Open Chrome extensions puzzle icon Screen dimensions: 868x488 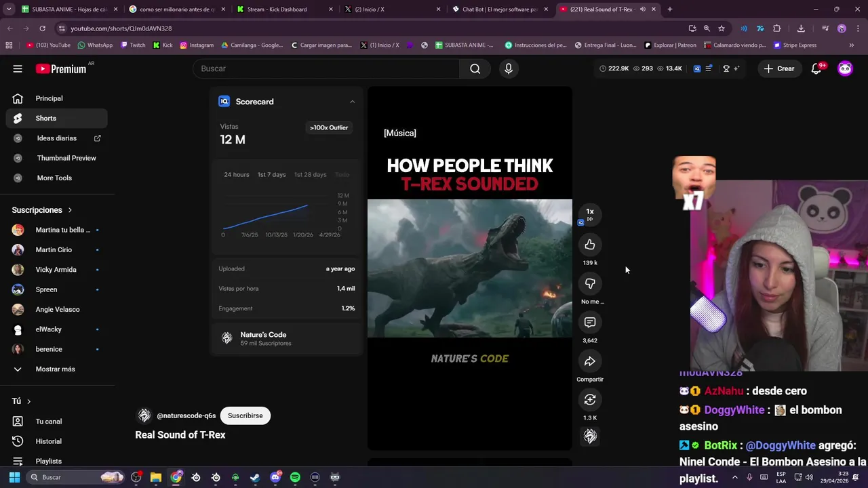[777, 28]
